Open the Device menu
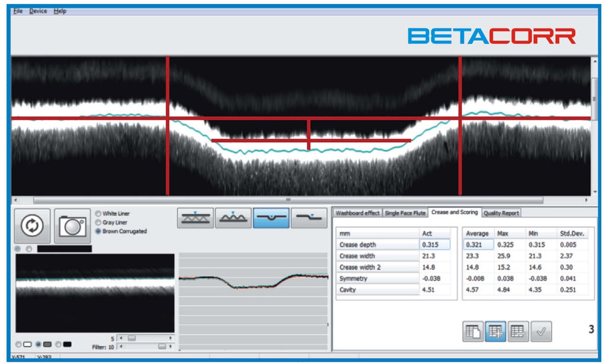Screen dimensions: 608x364 [x=39, y=11]
